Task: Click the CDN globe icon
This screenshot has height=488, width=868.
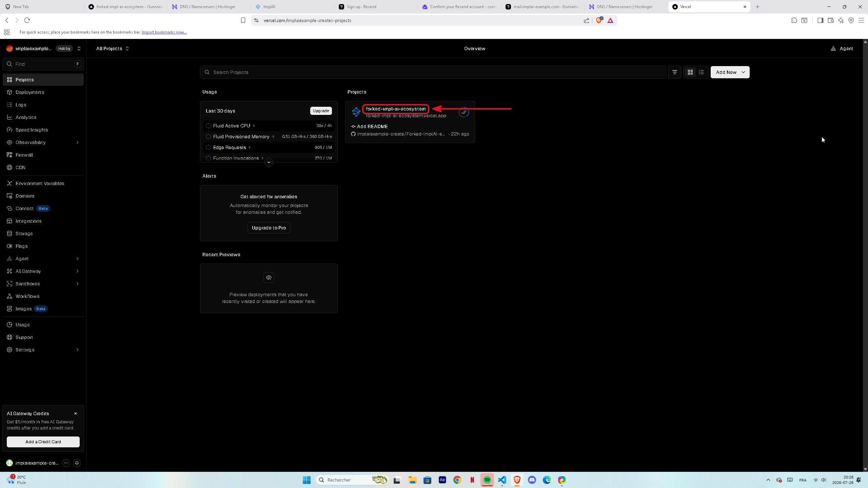Action: [9, 167]
